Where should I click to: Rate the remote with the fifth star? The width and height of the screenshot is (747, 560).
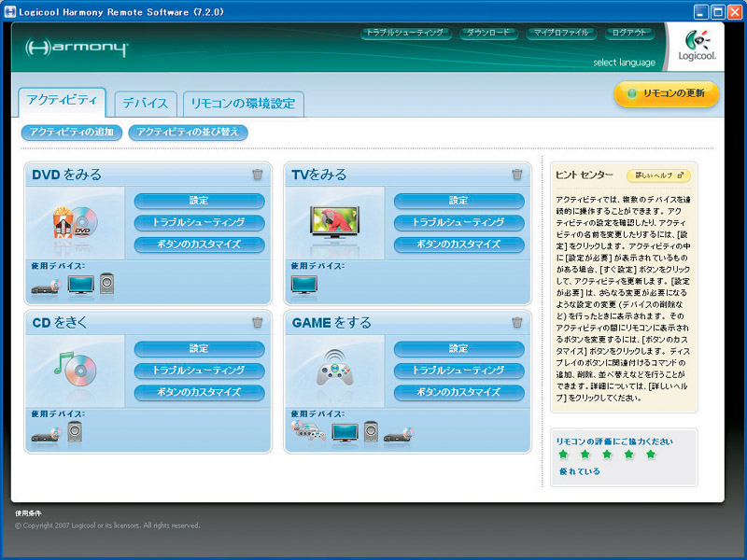coord(651,455)
